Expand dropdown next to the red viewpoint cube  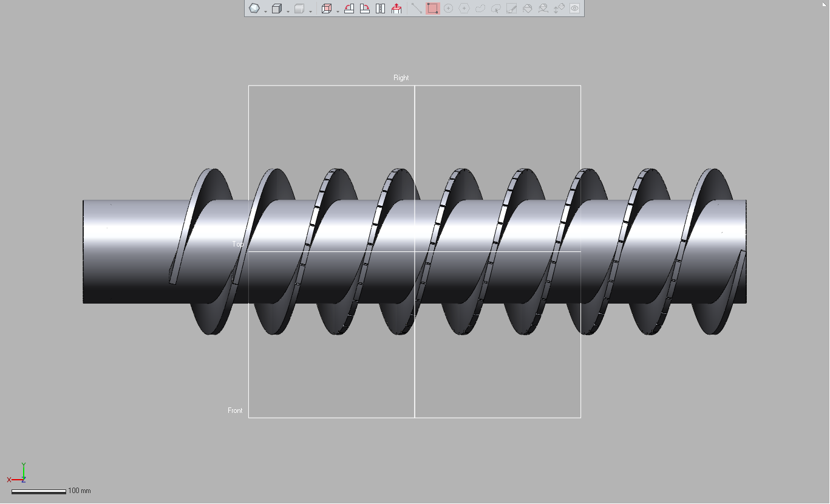click(x=338, y=12)
